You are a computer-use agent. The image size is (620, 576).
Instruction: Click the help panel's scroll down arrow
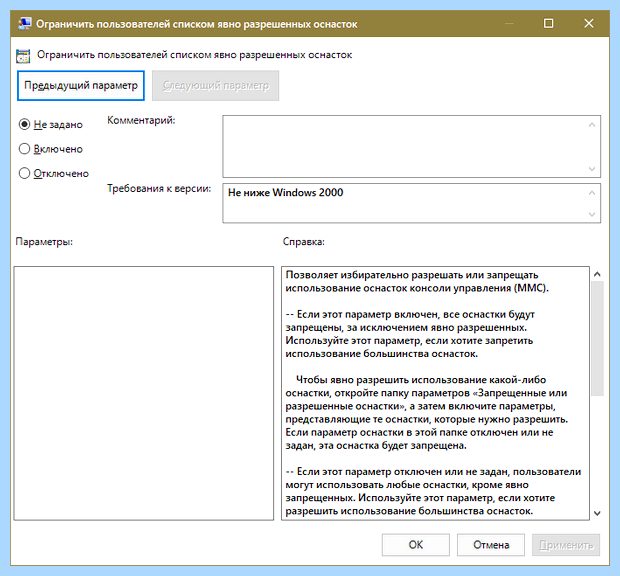point(597,513)
